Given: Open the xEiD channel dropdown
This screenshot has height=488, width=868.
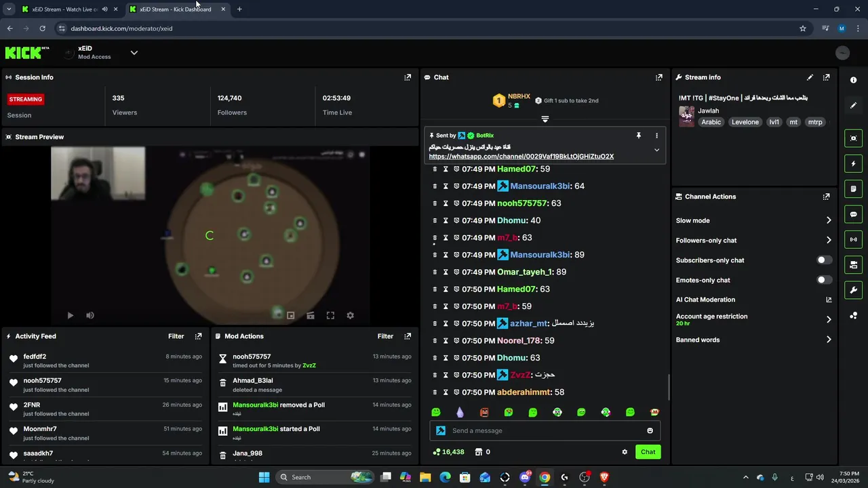Looking at the screenshot, I should [134, 53].
